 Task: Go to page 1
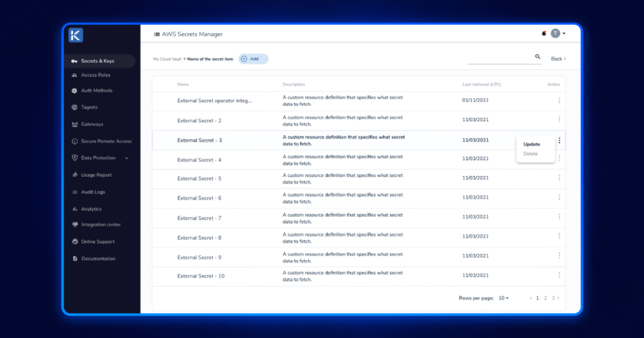point(537,298)
